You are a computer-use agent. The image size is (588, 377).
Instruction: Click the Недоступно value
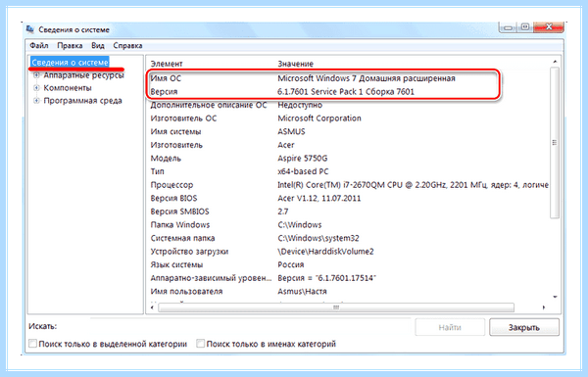click(300, 106)
